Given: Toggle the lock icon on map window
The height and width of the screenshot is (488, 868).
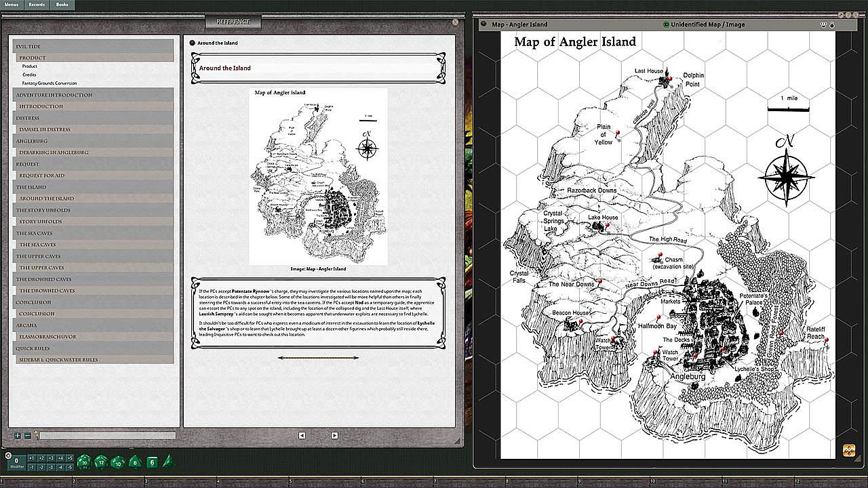Looking at the screenshot, I should pyautogui.click(x=832, y=25).
